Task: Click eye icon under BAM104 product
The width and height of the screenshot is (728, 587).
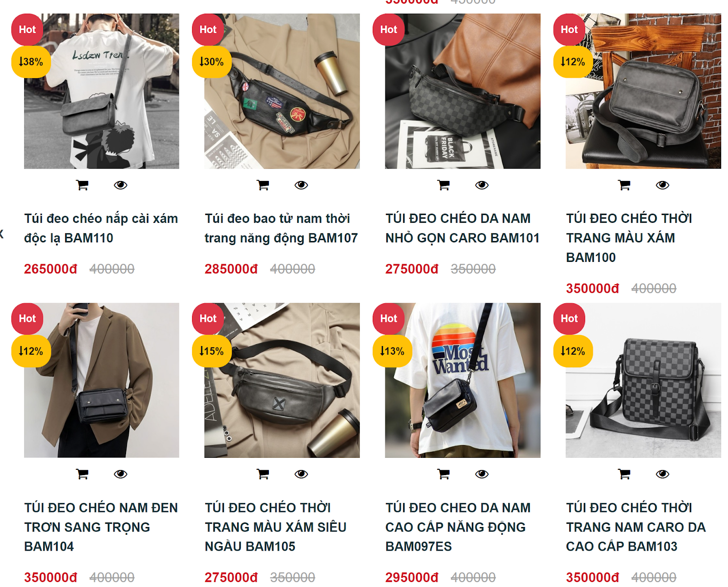Action: tap(121, 474)
